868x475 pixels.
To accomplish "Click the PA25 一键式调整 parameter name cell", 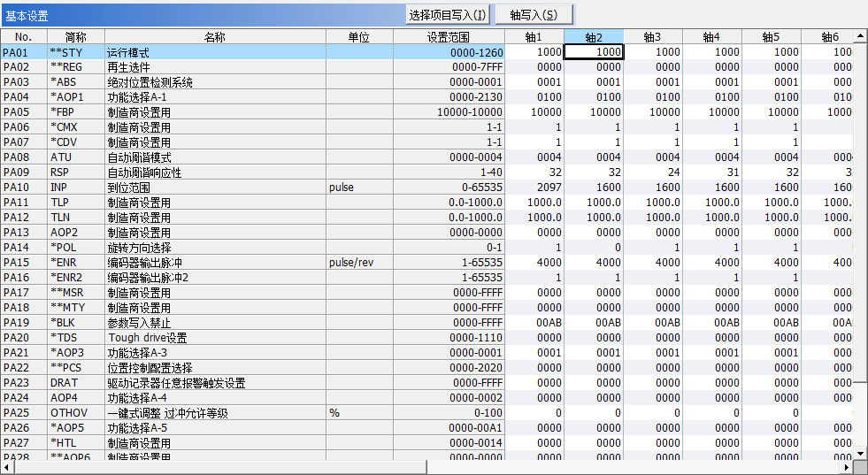I will tap(215, 413).
